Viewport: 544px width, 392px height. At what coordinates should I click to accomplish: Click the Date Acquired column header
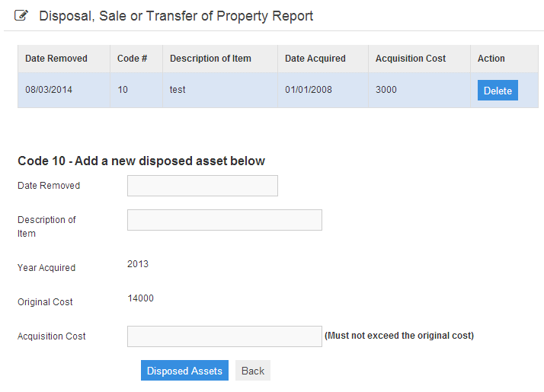click(x=315, y=59)
